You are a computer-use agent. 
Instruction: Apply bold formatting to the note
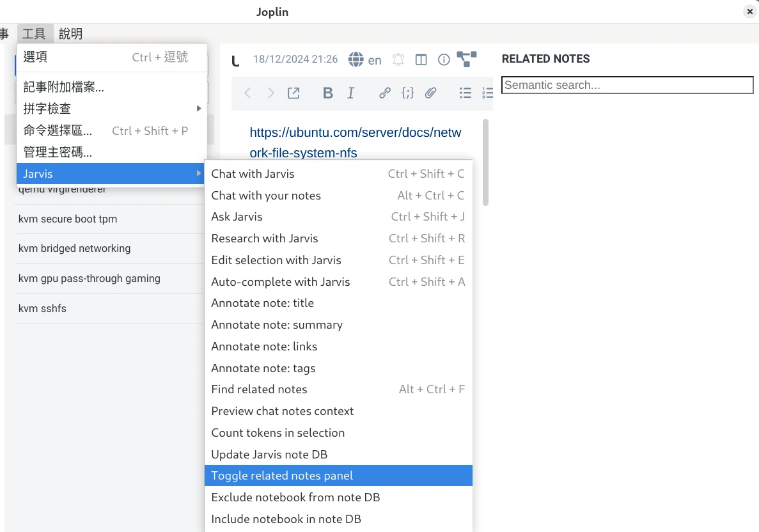[327, 93]
